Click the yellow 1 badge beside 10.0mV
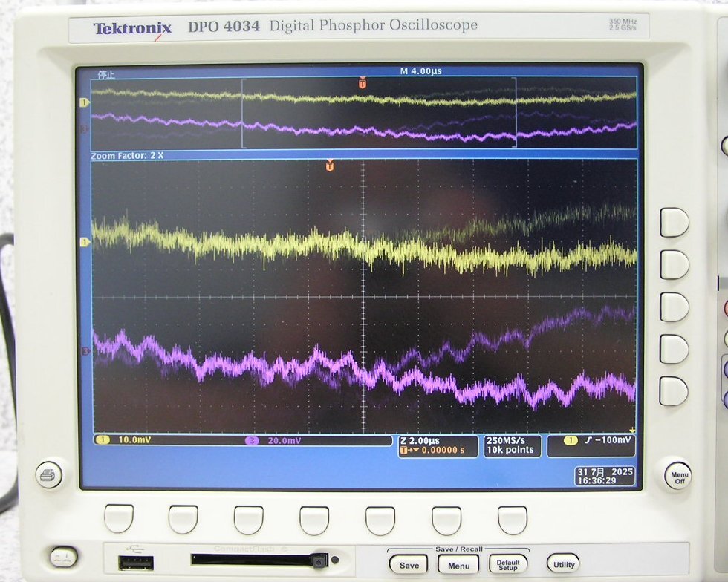Viewport: 728px width, 582px height. (x=103, y=439)
